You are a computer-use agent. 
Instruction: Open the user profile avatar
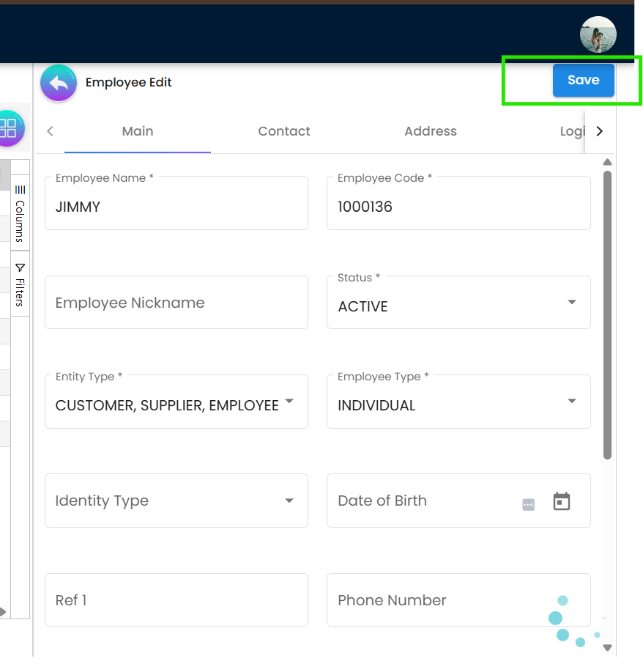coord(598,34)
